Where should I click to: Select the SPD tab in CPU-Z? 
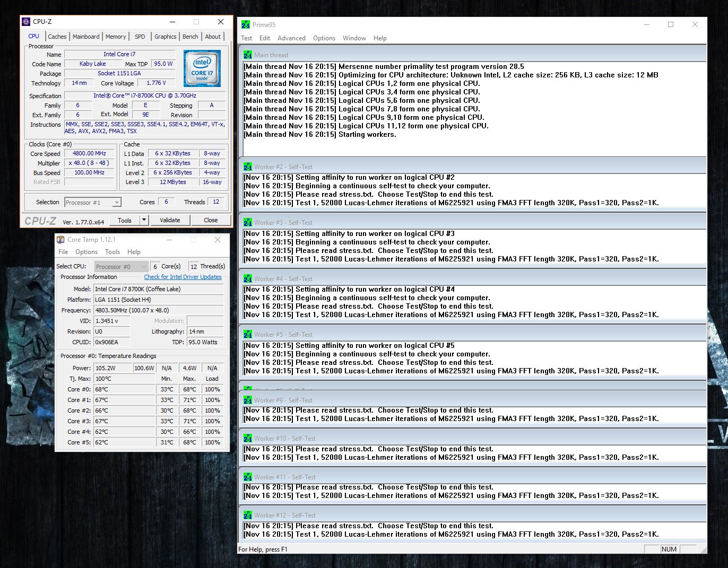click(x=140, y=37)
